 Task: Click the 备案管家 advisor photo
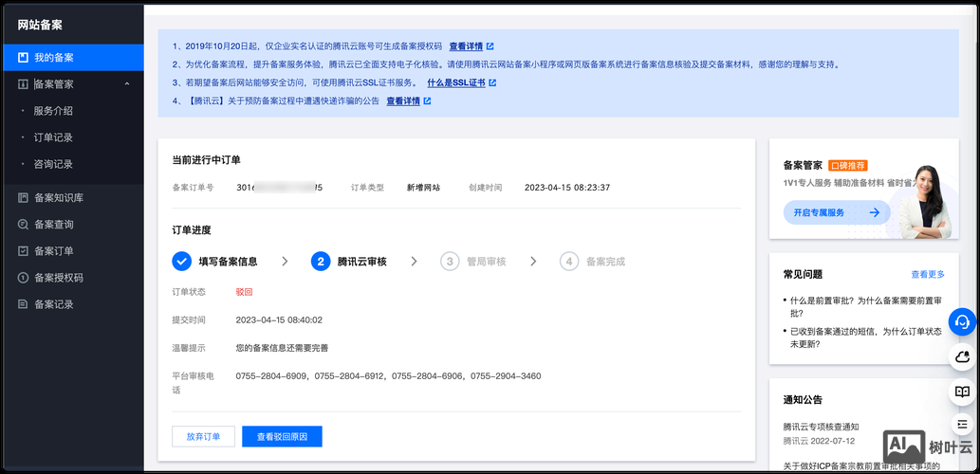(924, 201)
